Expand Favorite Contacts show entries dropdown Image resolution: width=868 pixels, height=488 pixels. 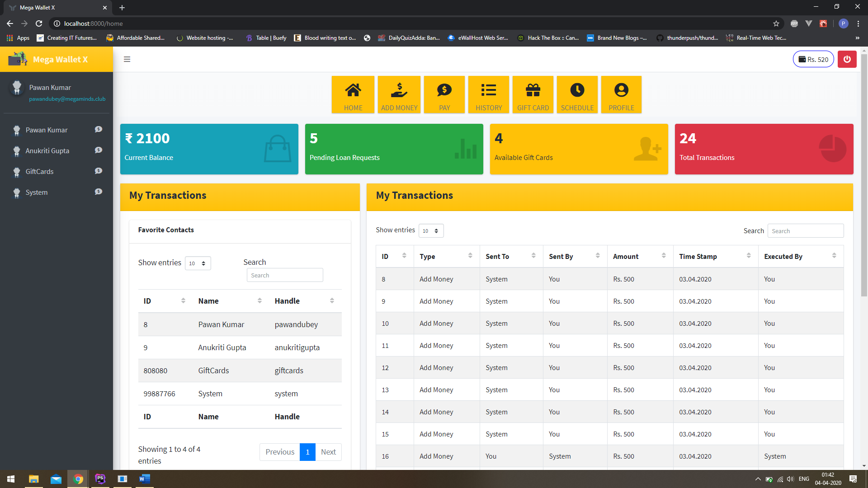[198, 263]
